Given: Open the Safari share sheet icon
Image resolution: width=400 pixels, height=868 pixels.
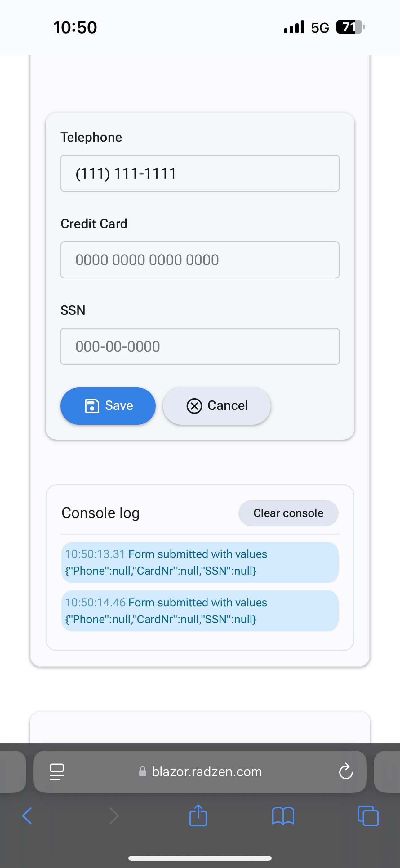Looking at the screenshot, I should [198, 815].
